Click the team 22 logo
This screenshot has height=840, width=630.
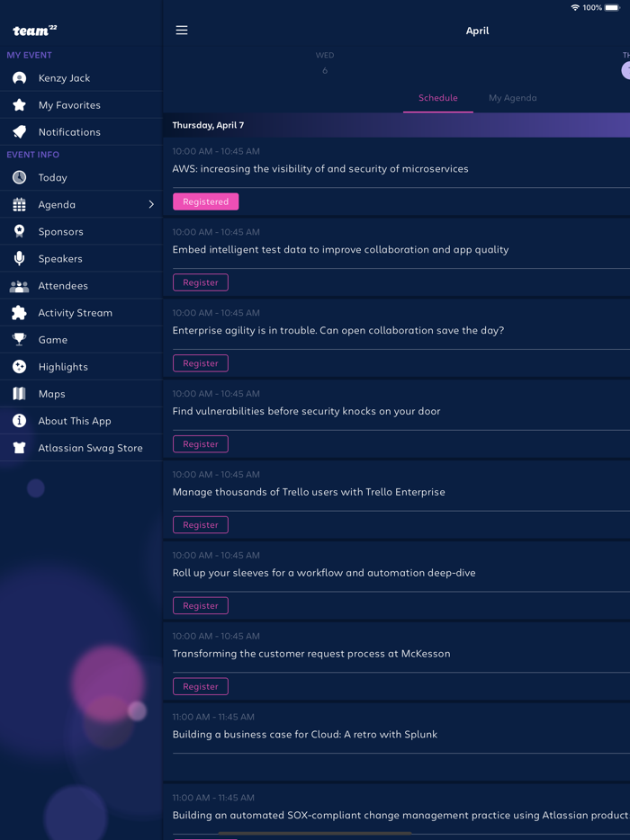tap(35, 31)
